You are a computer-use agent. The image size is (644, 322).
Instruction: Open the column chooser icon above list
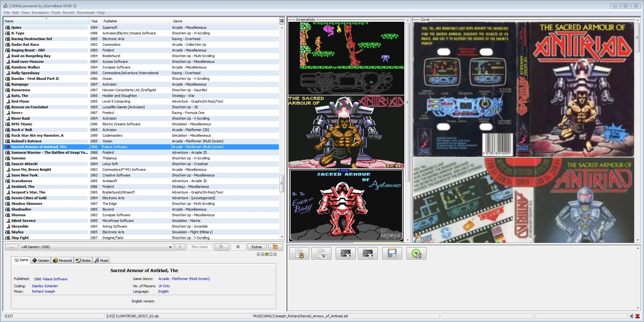[x=282, y=21]
